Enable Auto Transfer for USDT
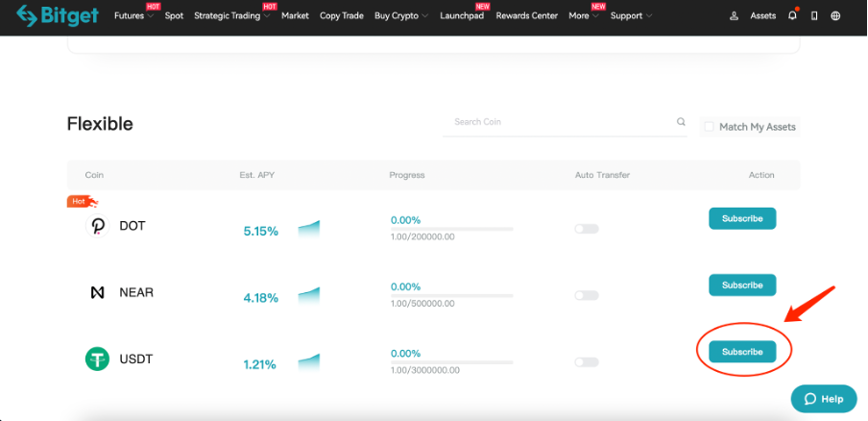The image size is (868, 421). (x=587, y=361)
